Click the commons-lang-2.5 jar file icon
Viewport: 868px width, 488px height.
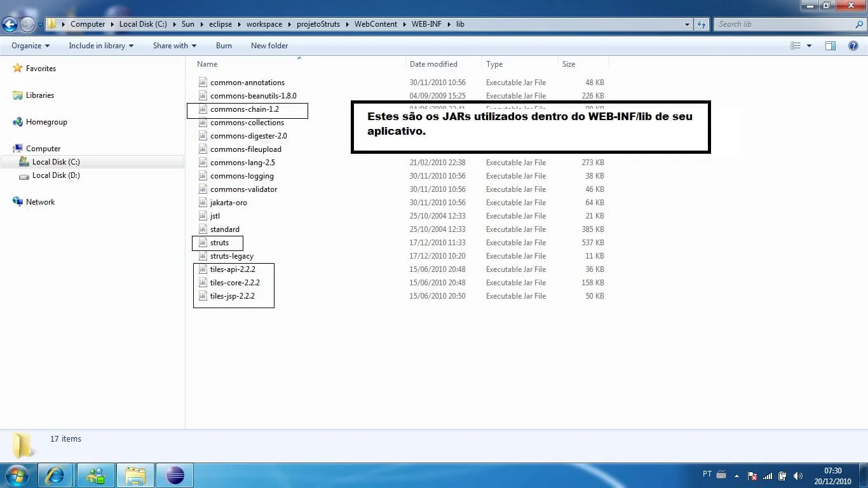pos(203,163)
